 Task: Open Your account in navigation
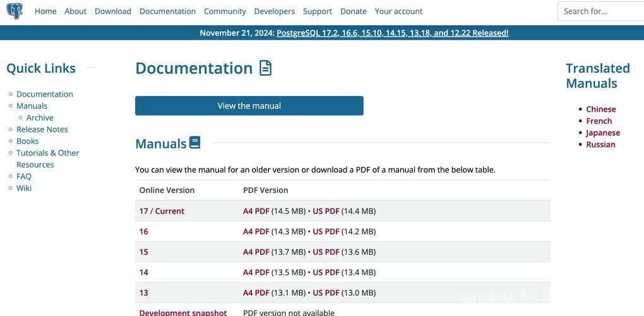[x=398, y=11]
